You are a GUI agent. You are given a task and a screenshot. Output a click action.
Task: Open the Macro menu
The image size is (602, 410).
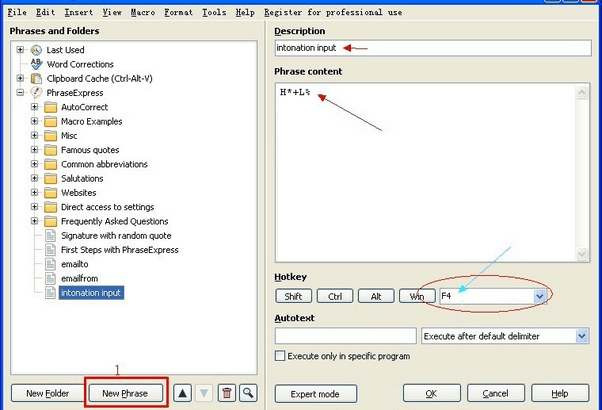(x=143, y=12)
